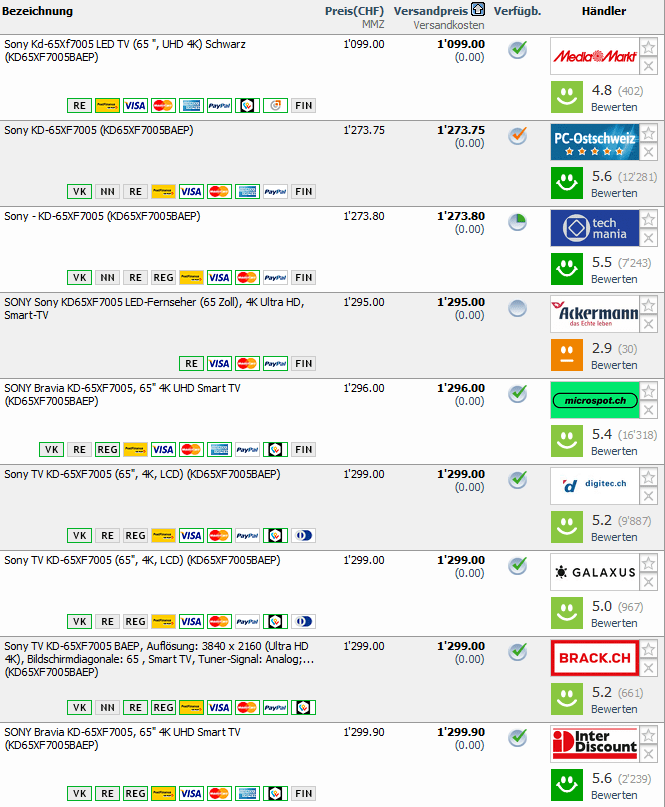Click Bewerten under the Ackermann rating
This screenshot has height=807, width=665.
point(614,365)
